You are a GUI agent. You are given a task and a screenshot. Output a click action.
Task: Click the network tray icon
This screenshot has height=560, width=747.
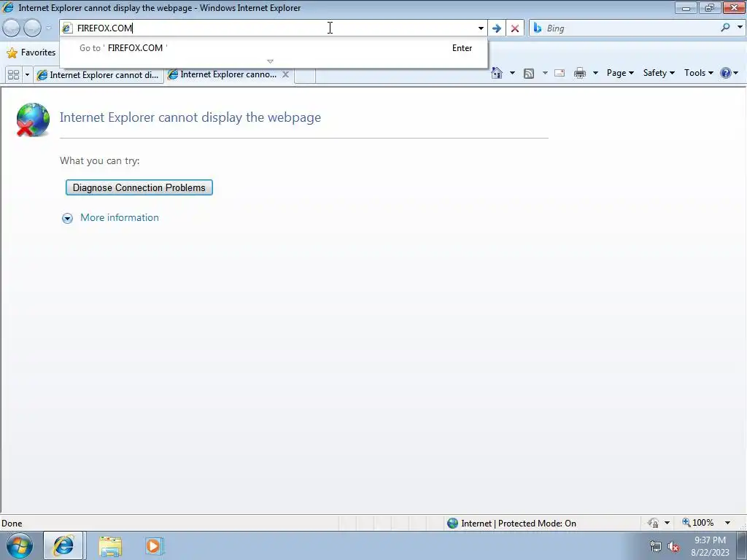coord(655,547)
